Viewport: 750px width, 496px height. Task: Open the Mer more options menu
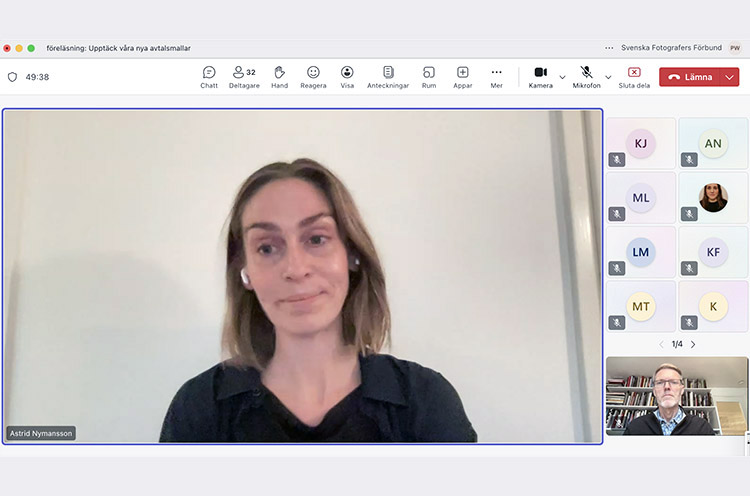point(496,77)
